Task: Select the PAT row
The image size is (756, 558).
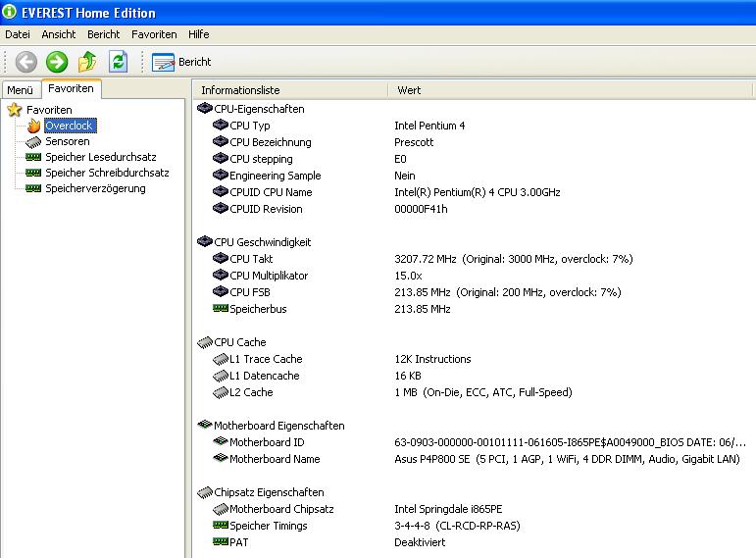Action: pyautogui.click(x=475, y=542)
